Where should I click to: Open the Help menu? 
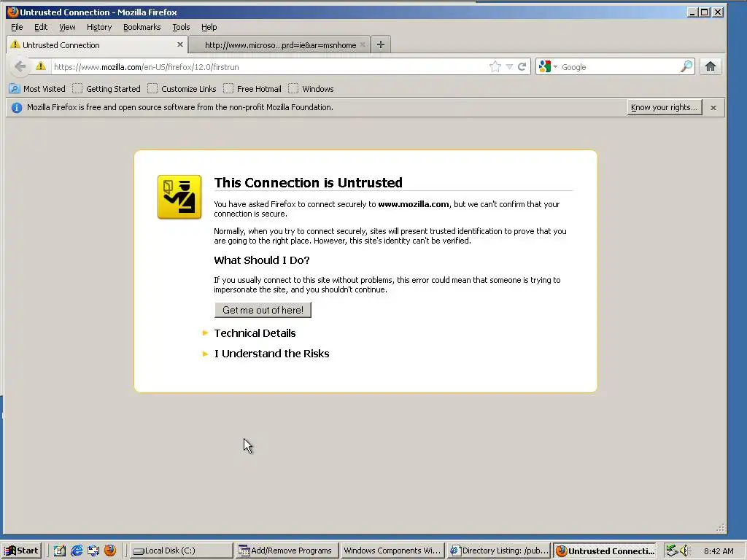(x=209, y=27)
